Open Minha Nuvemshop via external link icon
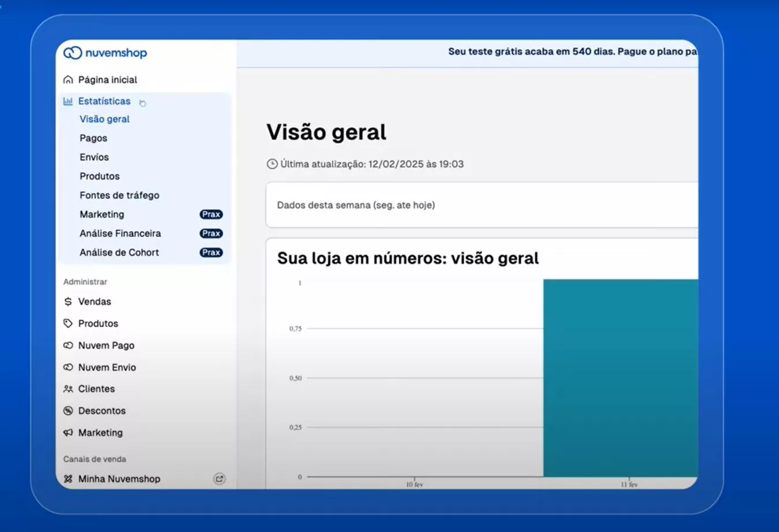This screenshot has height=532, width=779. (x=219, y=478)
